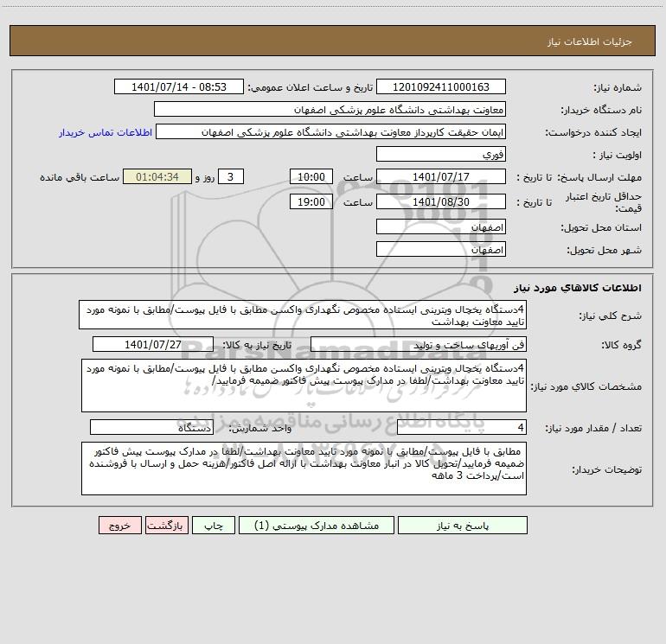Click the price validity date 1401/08/30
Image resolution: width=666 pixels, height=644 pixels.
[x=441, y=201]
